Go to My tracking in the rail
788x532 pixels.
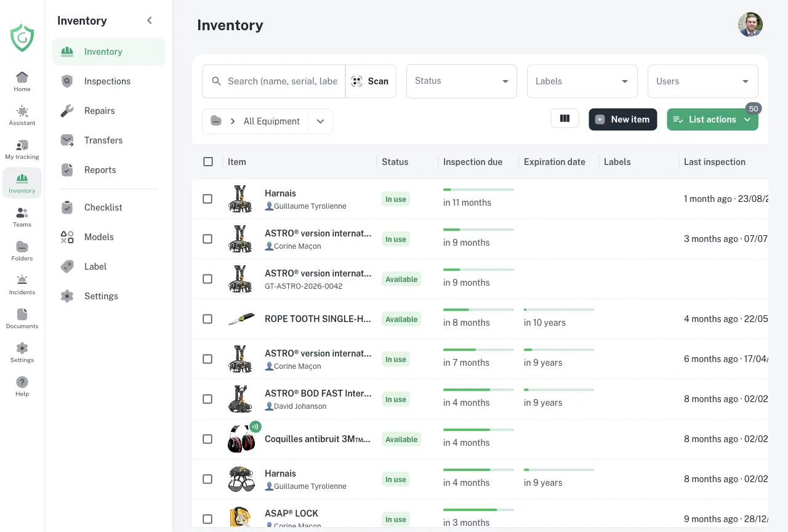coord(22,149)
